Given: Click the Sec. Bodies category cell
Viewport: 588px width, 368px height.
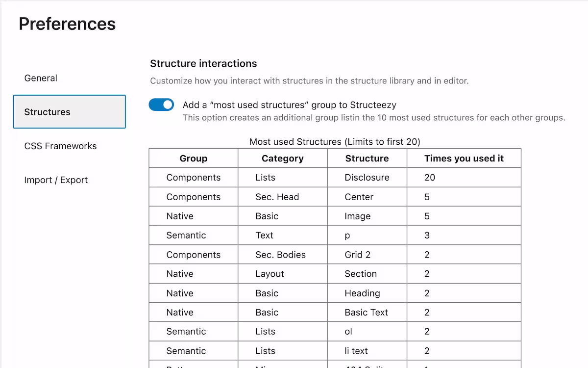Looking at the screenshot, I should (x=280, y=255).
